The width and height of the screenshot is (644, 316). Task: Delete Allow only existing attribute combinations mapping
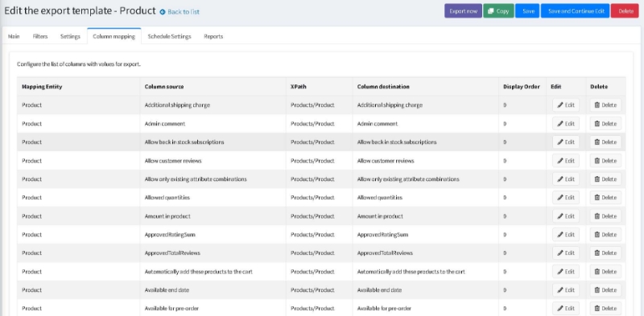pyautogui.click(x=605, y=179)
